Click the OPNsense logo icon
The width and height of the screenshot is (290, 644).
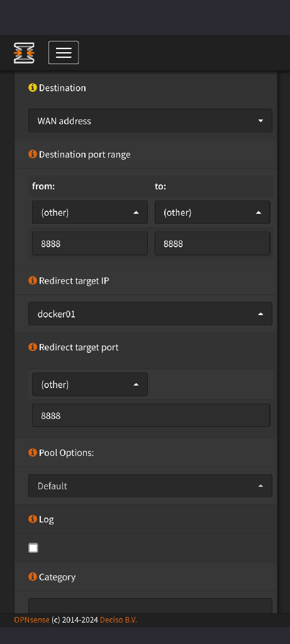coord(24,53)
